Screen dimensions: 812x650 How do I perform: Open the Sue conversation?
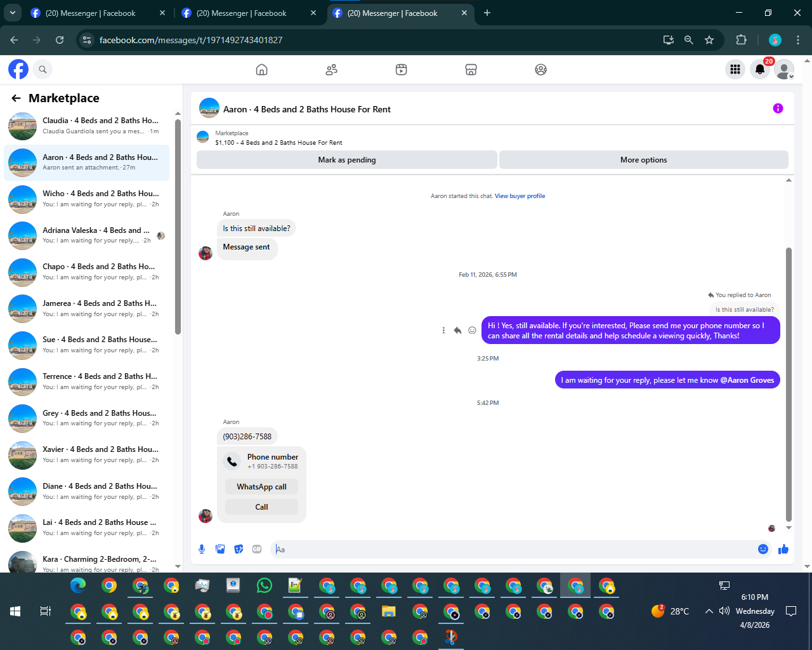[x=87, y=345]
